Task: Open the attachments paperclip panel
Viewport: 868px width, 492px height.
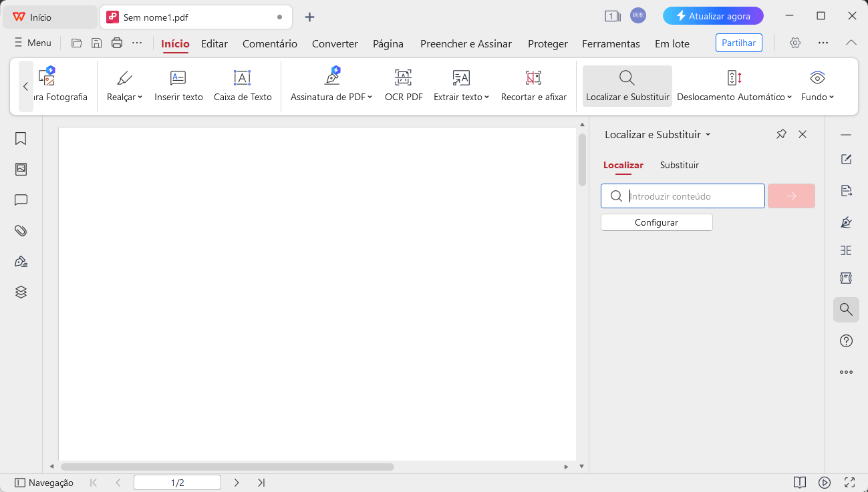Action: tap(21, 230)
